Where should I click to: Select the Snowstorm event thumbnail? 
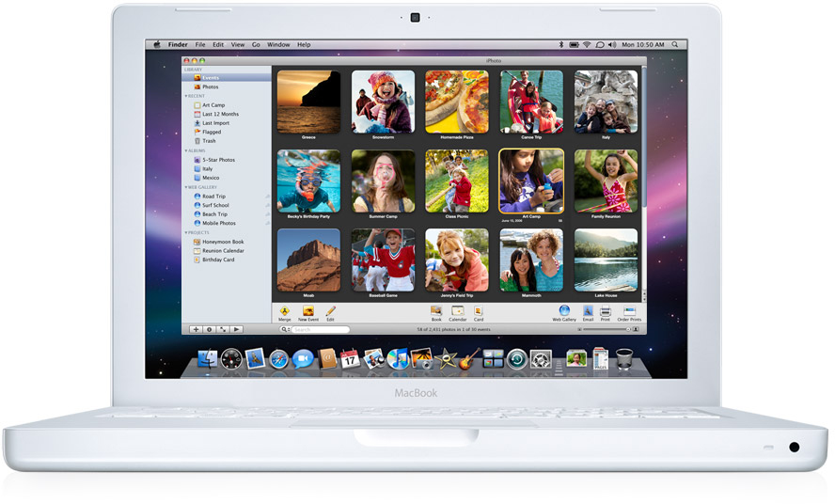[x=383, y=102]
